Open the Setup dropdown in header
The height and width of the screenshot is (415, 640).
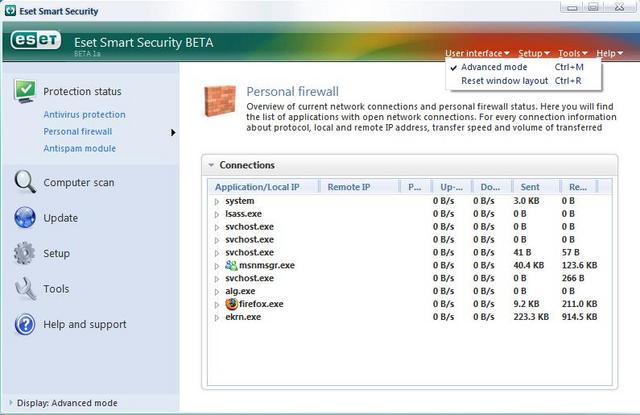coord(534,53)
